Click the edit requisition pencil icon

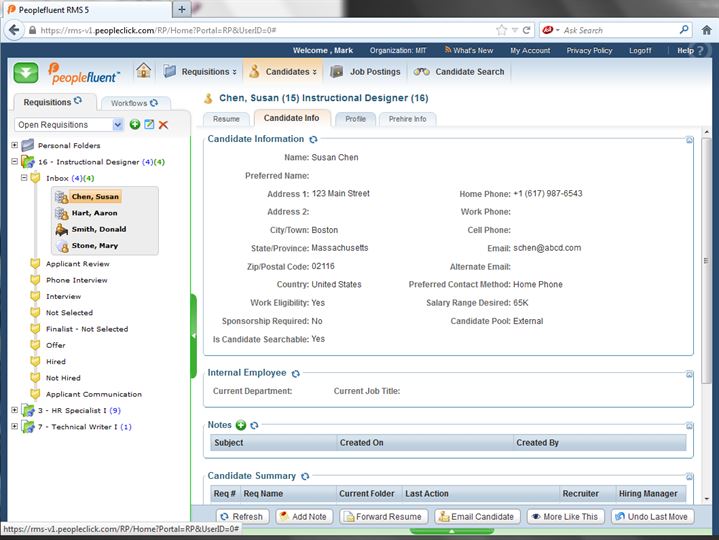(149, 124)
